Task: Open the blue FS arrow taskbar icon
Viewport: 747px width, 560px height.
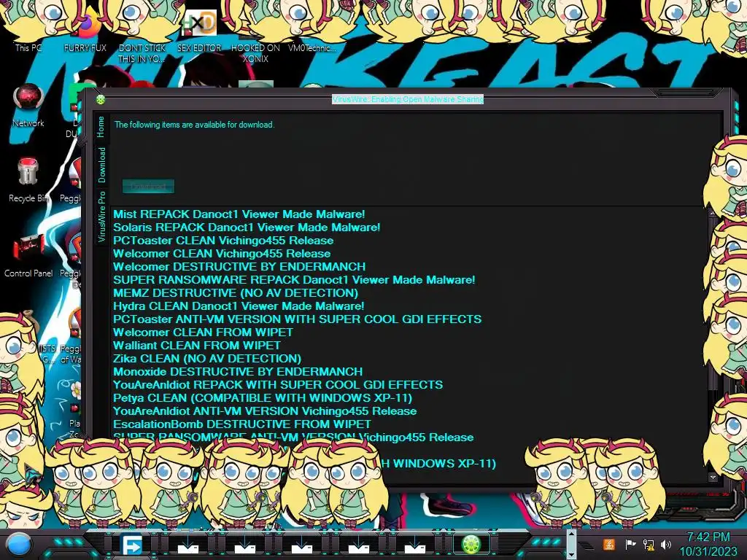Action: point(131,545)
